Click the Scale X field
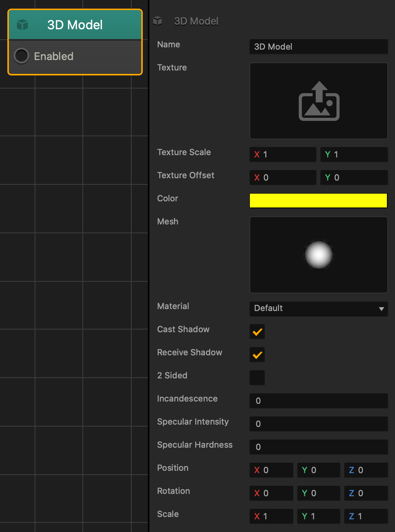 pyautogui.click(x=271, y=516)
